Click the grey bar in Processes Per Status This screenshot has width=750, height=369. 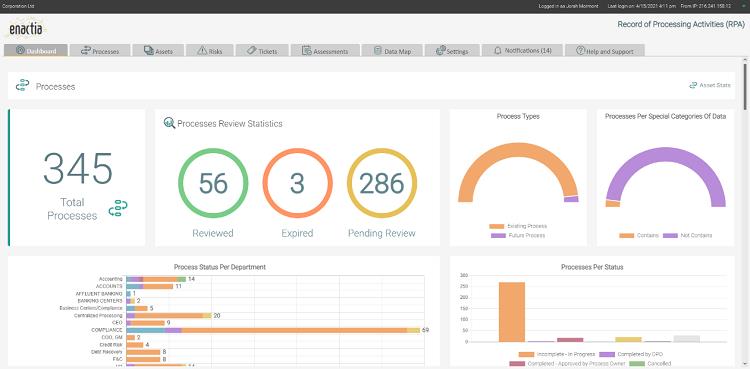[686, 339]
